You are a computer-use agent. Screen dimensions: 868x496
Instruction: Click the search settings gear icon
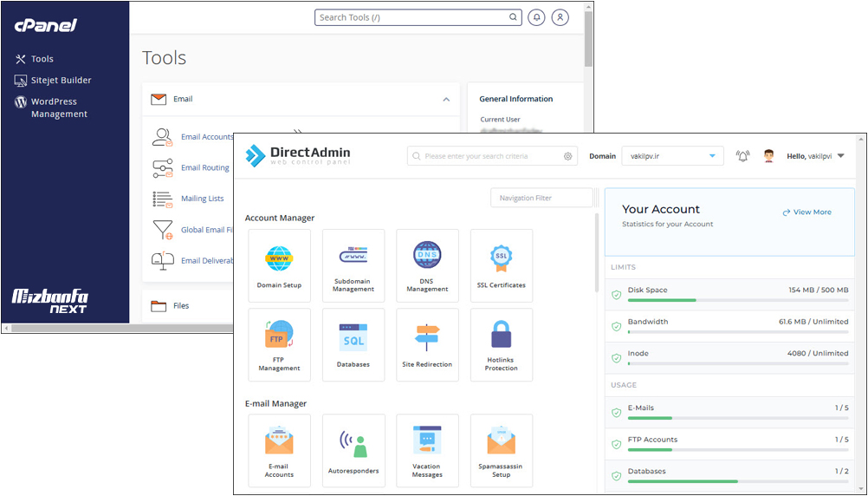coord(568,156)
